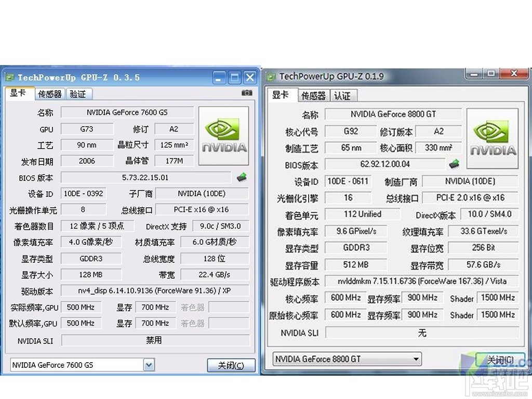The image size is (532, 399).
Task: Click the core code field showing G92
Action: click(x=351, y=131)
